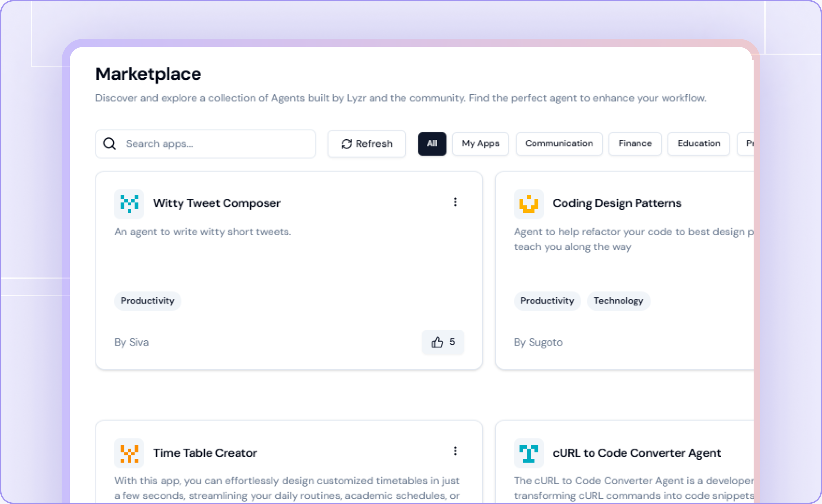Filter by Education category
822x504 pixels.
click(698, 144)
